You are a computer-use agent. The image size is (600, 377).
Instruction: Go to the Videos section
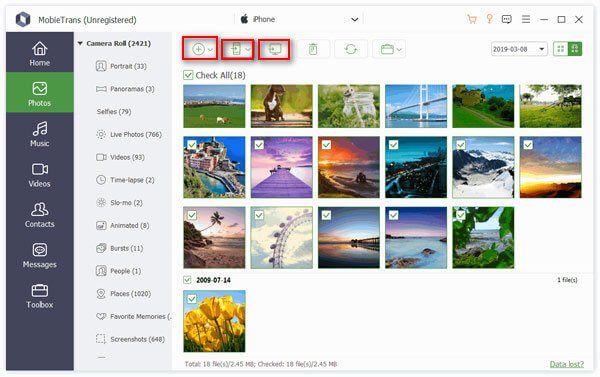[x=40, y=174]
